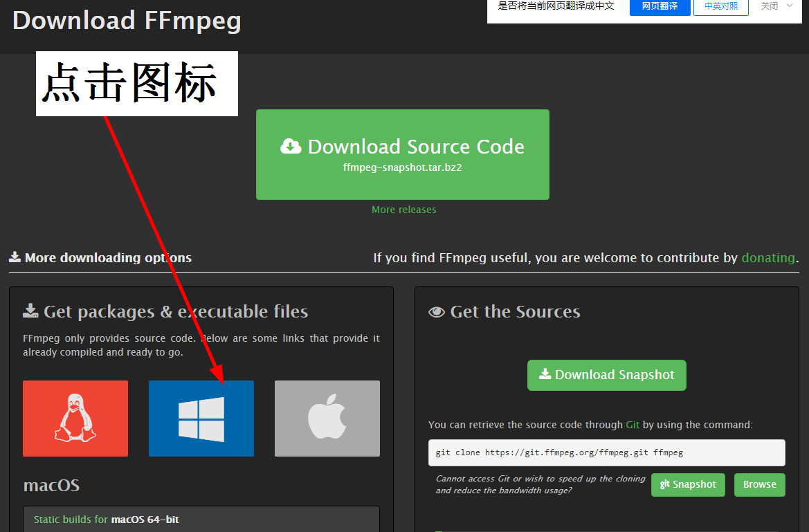Viewport: 809px width, 532px height.
Task: Close the translation prompt via 关闭
Action: [770, 6]
